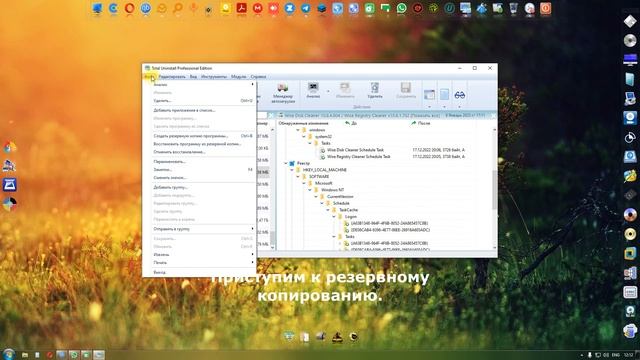This screenshot has width=640, height=360.
Task: Collapse the TaskCache registry node
Action: pos(328,210)
